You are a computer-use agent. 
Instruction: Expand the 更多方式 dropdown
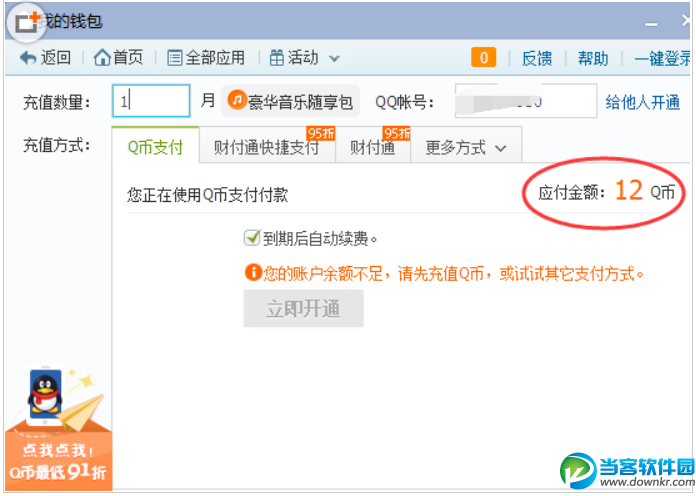(x=466, y=147)
